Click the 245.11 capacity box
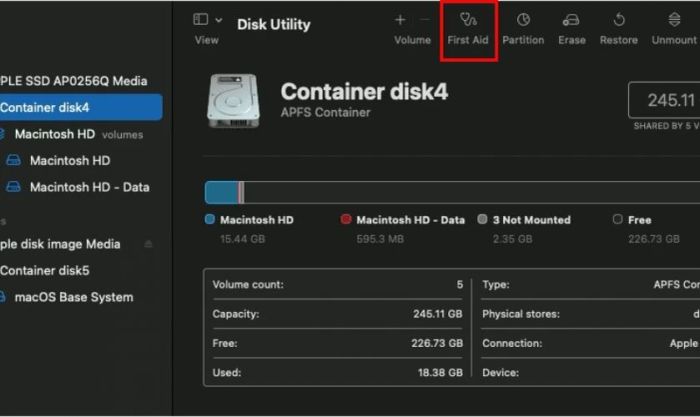700x417 pixels. (664, 100)
